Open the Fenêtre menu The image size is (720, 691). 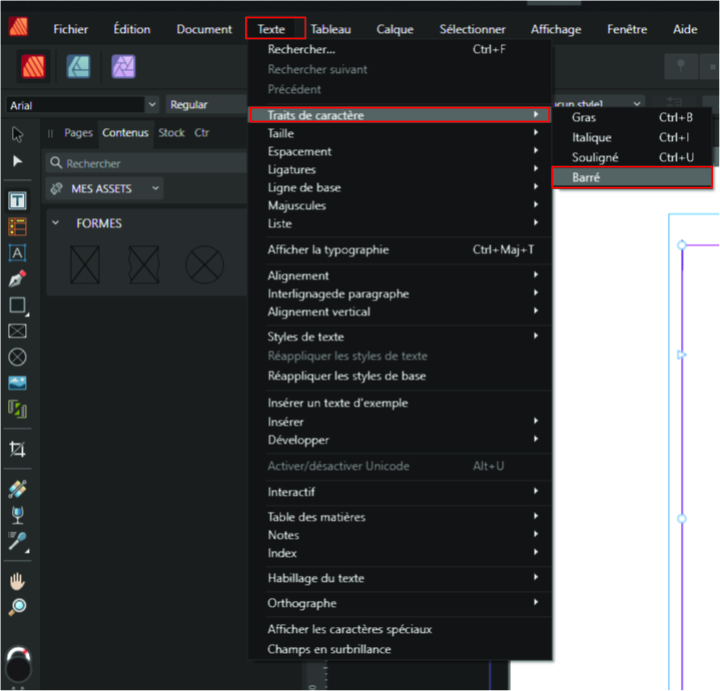click(x=627, y=29)
